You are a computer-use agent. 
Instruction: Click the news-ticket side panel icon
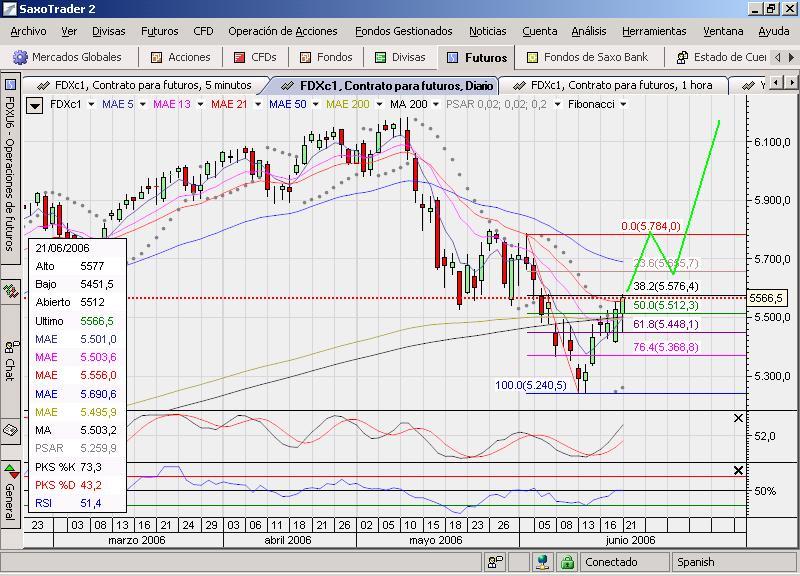click(x=10, y=430)
